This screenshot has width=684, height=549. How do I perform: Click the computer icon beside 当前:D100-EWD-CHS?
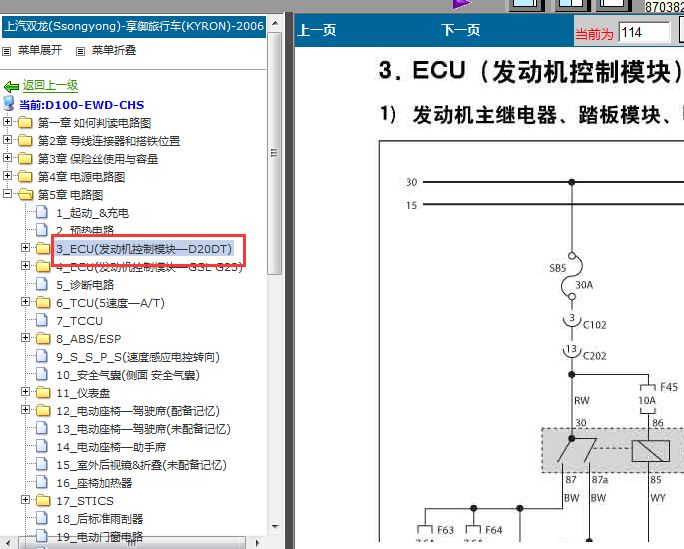[9, 104]
